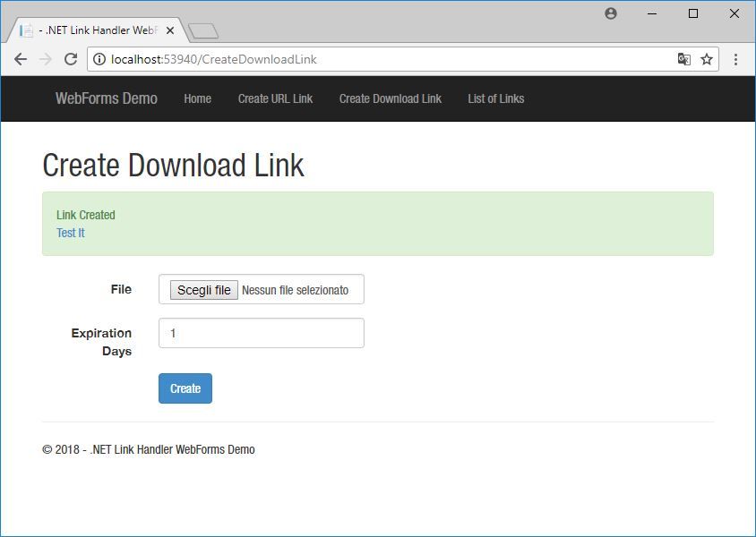Viewport: 756px width, 537px height.
Task: Open the WebForms Demo brand link
Action: point(107,98)
